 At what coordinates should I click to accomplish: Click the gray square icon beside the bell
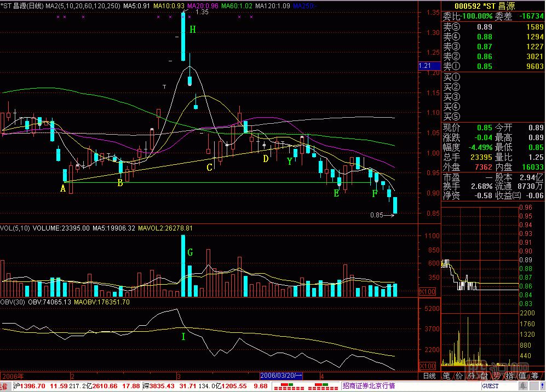[x=533, y=386]
